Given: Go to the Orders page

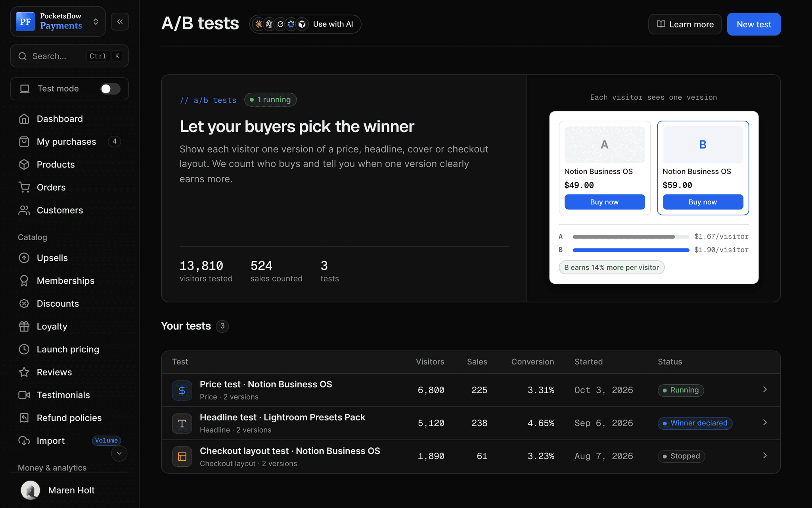Looking at the screenshot, I should [x=69, y=187].
